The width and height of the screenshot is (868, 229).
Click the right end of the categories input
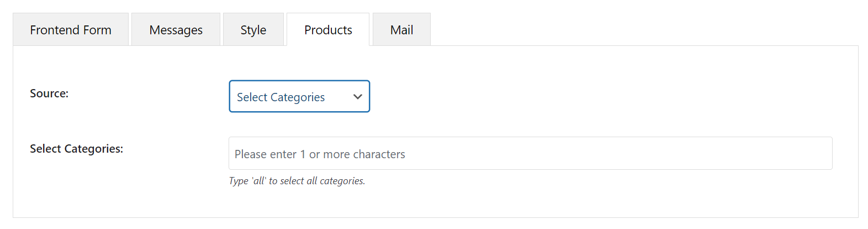817,154
